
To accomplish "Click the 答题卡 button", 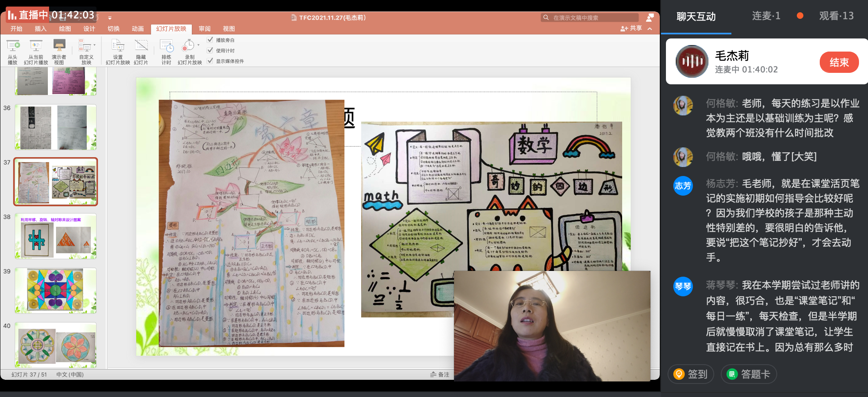I will (x=749, y=374).
